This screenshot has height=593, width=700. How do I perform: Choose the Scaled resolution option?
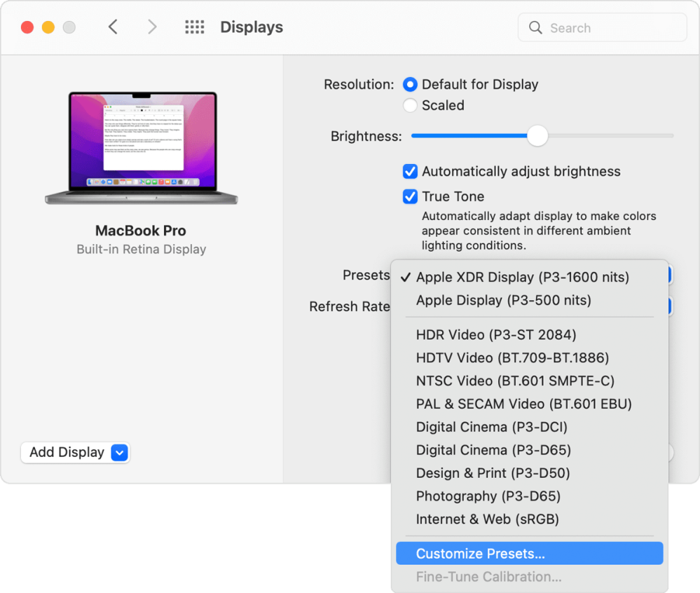point(411,106)
